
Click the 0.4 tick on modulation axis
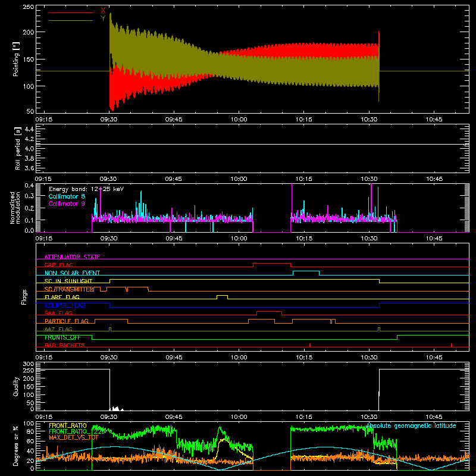pos(29,186)
